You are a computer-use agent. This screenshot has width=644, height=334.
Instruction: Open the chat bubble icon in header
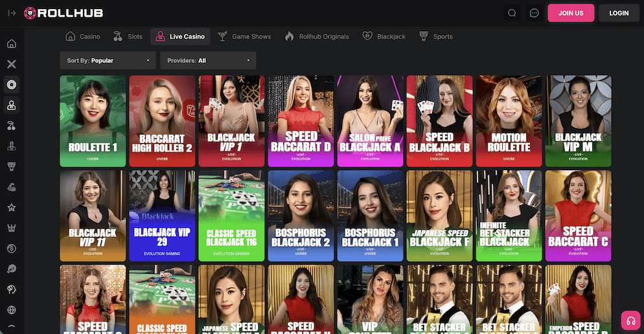click(534, 13)
